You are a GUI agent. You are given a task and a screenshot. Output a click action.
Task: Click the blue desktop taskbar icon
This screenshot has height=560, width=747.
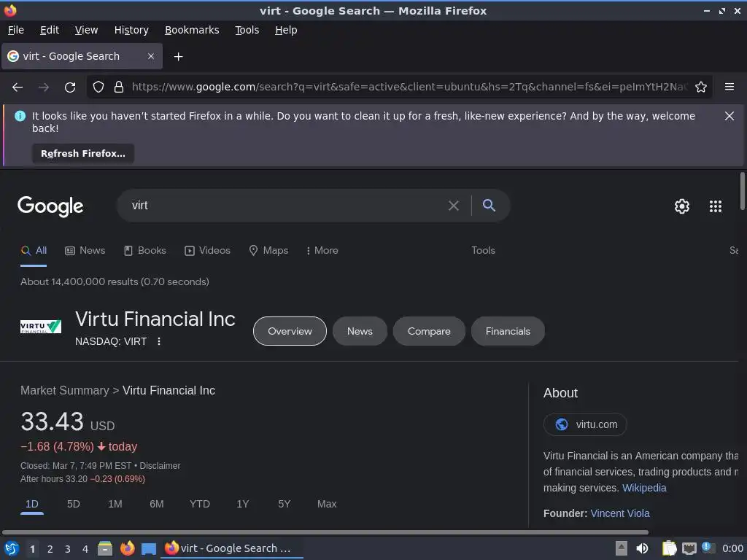pyautogui.click(x=149, y=549)
